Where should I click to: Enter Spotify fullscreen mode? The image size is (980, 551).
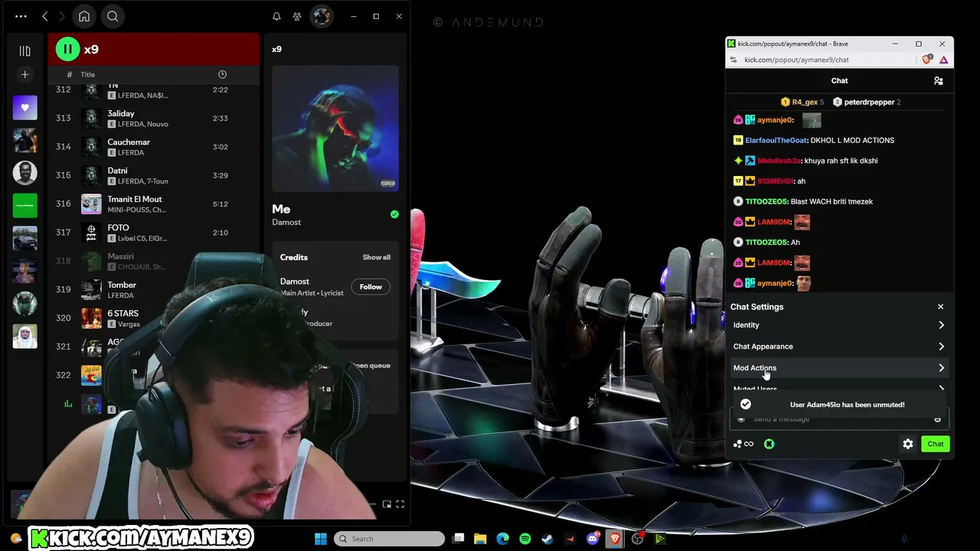tap(400, 504)
